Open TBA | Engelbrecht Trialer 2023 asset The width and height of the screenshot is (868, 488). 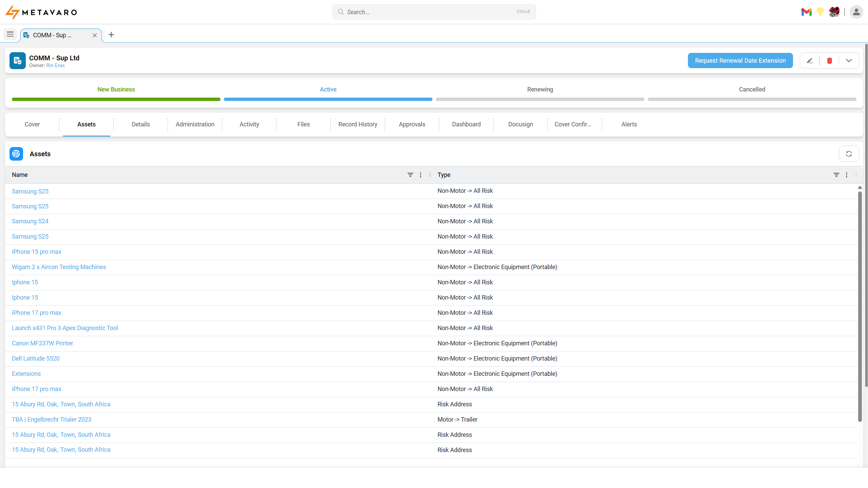coord(52,420)
